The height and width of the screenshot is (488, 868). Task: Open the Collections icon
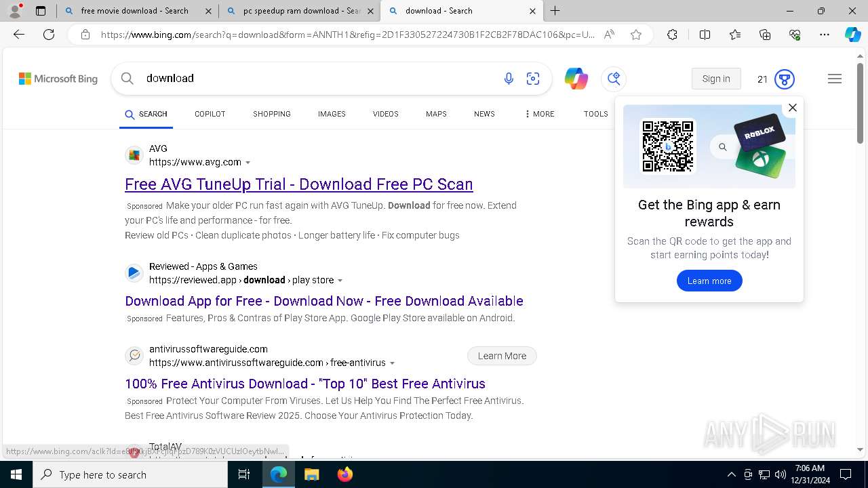tap(765, 35)
